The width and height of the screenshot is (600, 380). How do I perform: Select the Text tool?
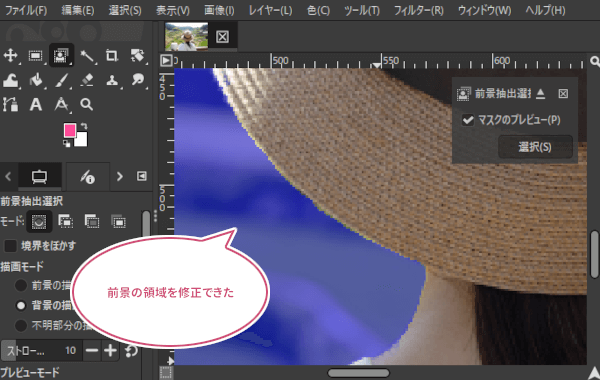coord(36,104)
